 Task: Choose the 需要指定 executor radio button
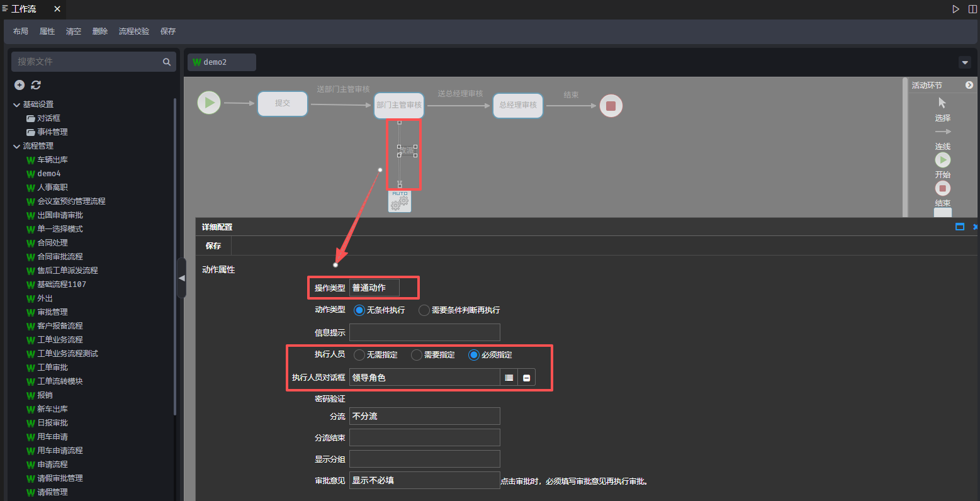pyautogui.click(x=417, y=355)
